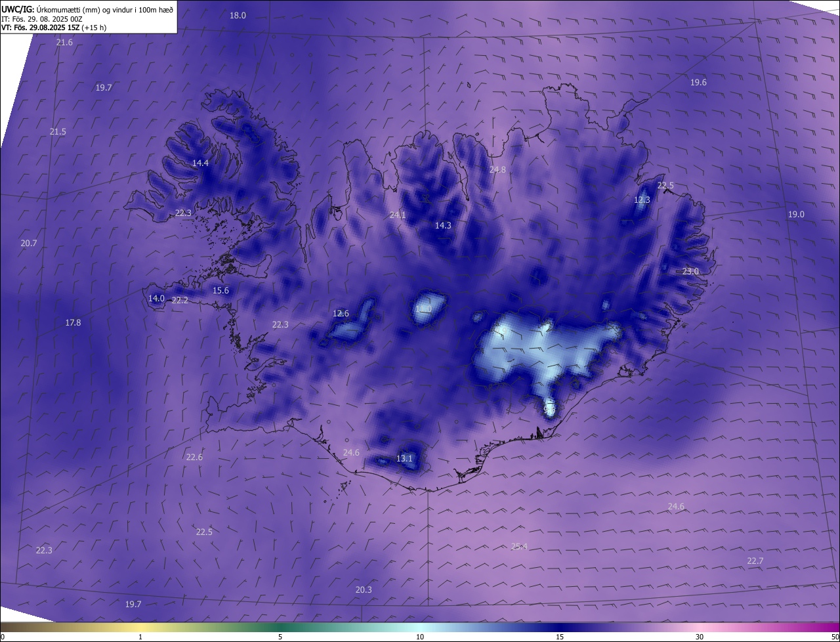The width and height of the screenshot is (840, 642).
Task: Click the 20.3 value label
Action: pos(364,589)
